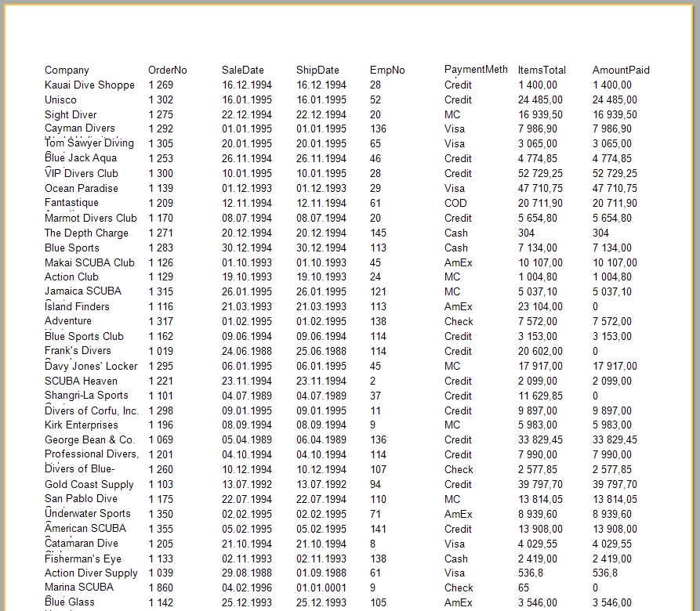Select the American SCUBA entry
Image resolution: width=700 pixels, height=611 pixels.
pos(85,529)
